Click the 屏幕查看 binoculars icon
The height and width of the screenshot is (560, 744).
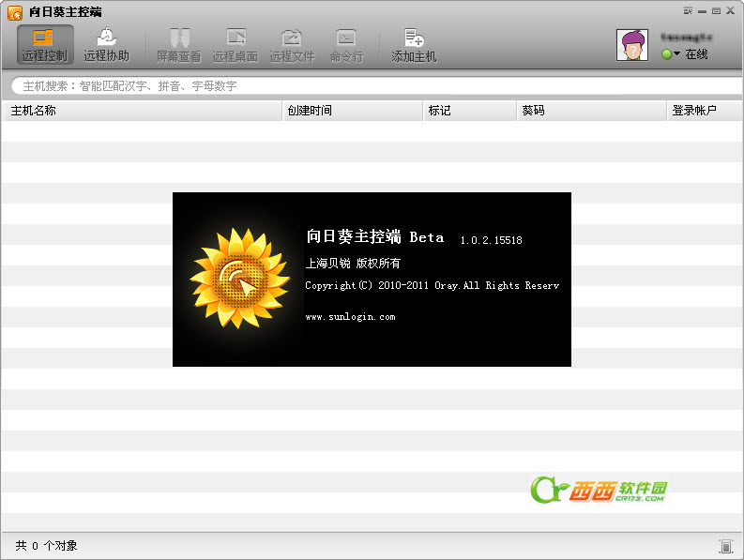[x=180, y=38]
